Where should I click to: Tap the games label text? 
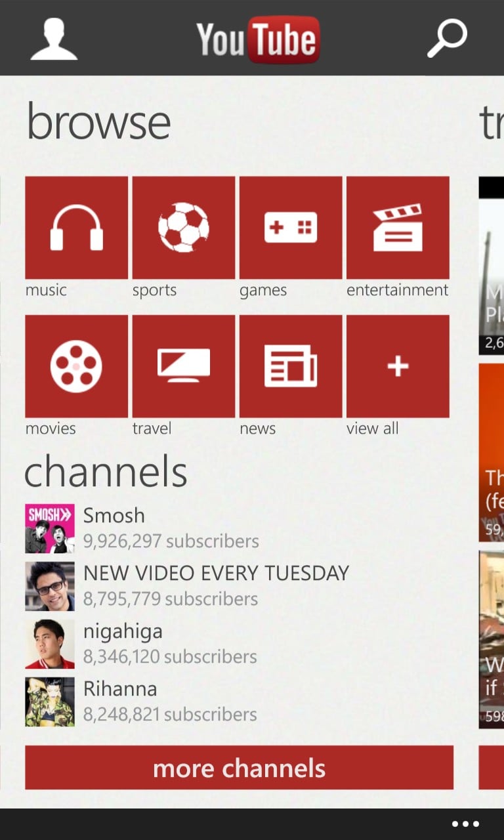263,291
